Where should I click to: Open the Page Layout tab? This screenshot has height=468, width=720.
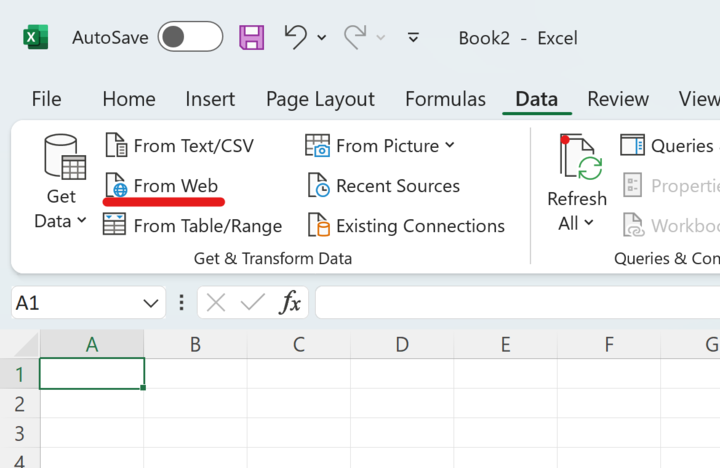point(320,99)
